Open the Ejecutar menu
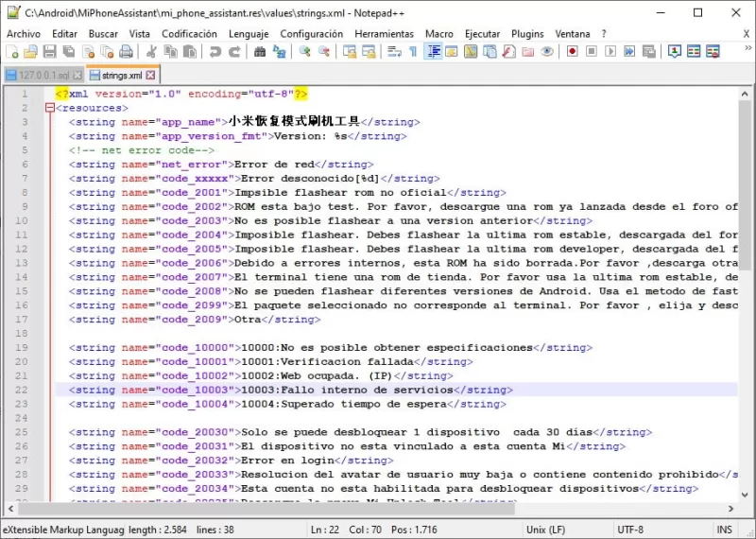756x539 pixels. [482, 34]
